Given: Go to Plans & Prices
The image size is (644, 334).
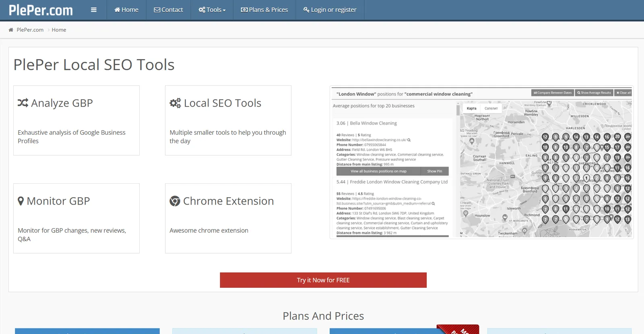Looking at the screenshot, I should 264,10.
